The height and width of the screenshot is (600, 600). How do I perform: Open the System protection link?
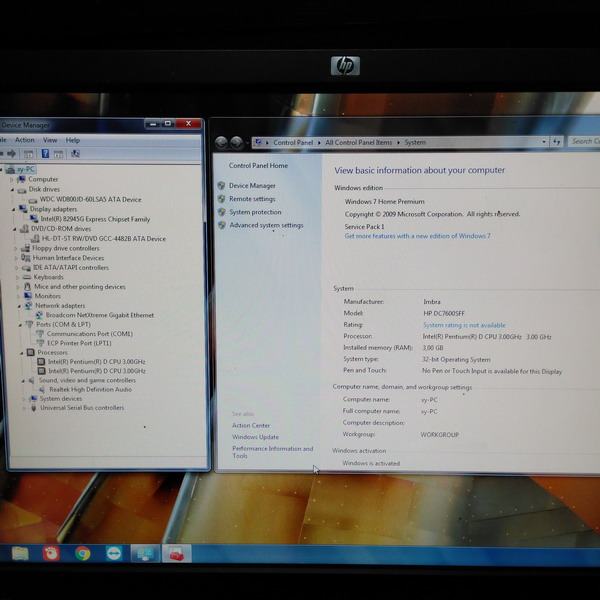[255, 212]
